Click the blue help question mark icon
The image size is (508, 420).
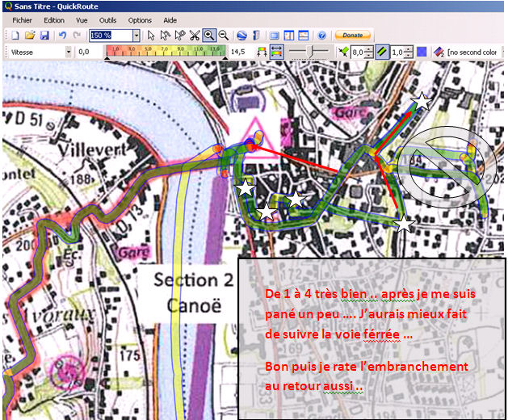point(321,36)
